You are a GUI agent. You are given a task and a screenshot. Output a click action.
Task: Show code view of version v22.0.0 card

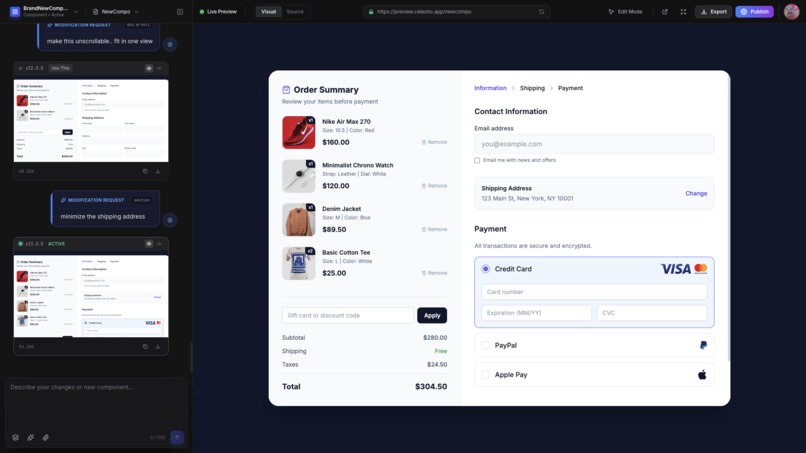click(x=159, y=68)
